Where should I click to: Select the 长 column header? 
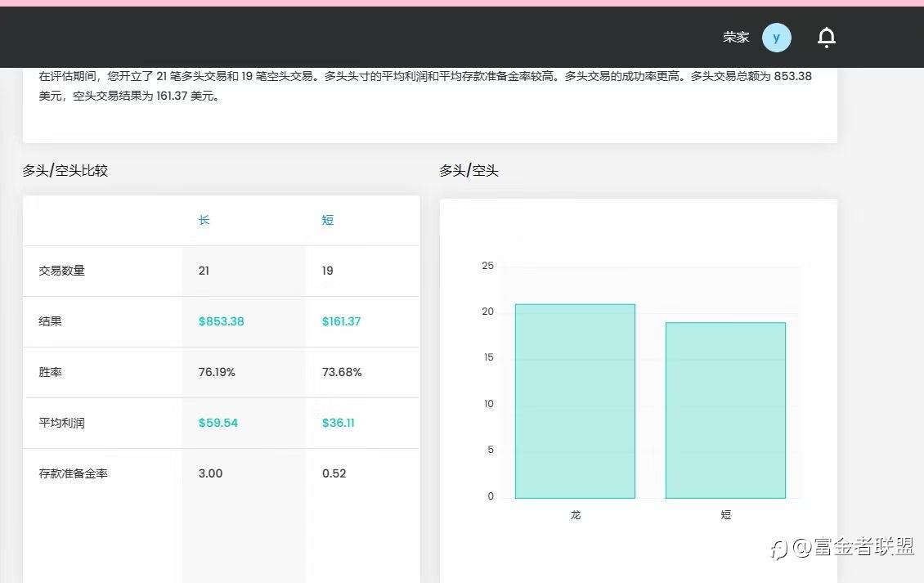(x=204, y=220)
